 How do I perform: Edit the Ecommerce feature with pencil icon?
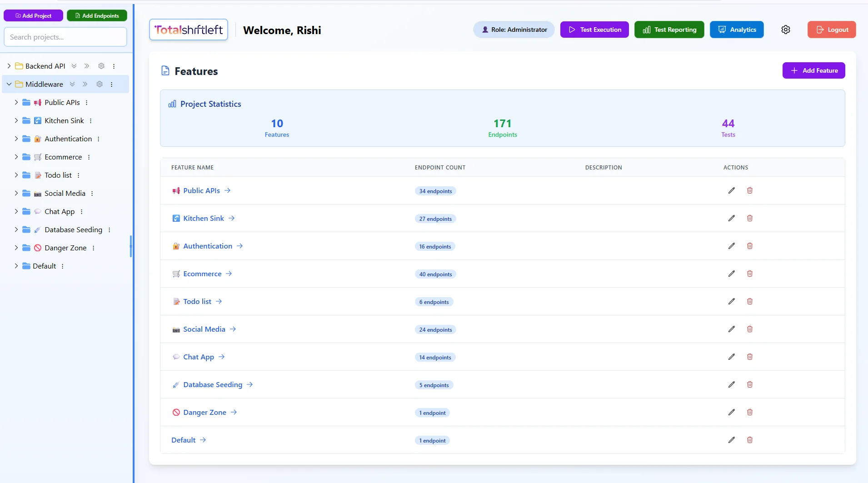point(731,274)
